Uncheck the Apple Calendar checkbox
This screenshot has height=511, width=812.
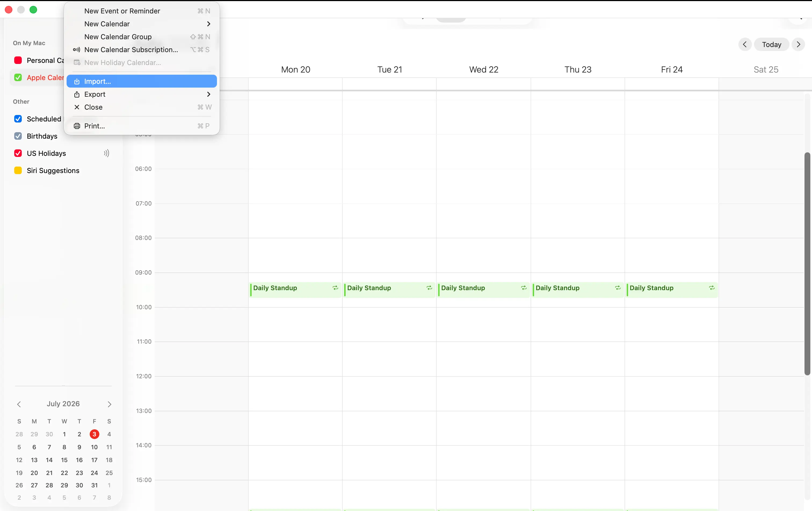(x=18, y=77)
